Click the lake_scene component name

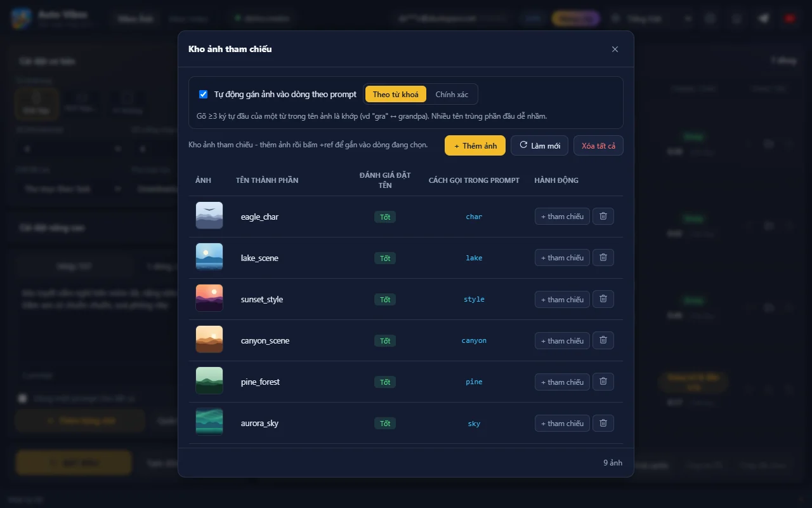[259, 258]
